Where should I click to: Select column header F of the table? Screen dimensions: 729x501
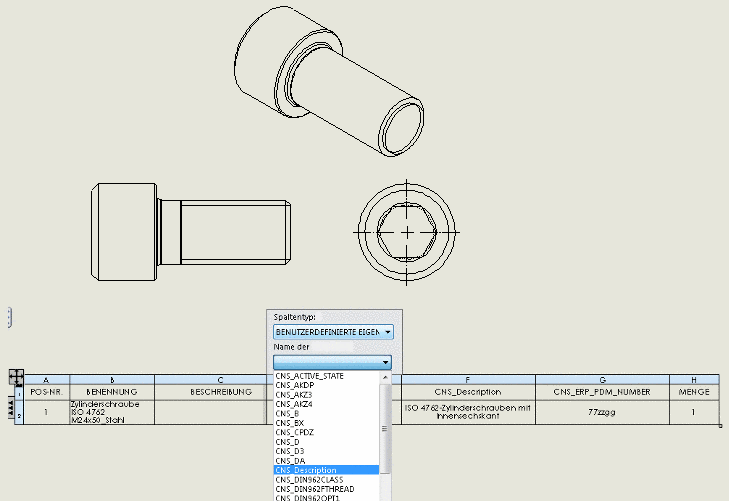click(x=468, y=380)
